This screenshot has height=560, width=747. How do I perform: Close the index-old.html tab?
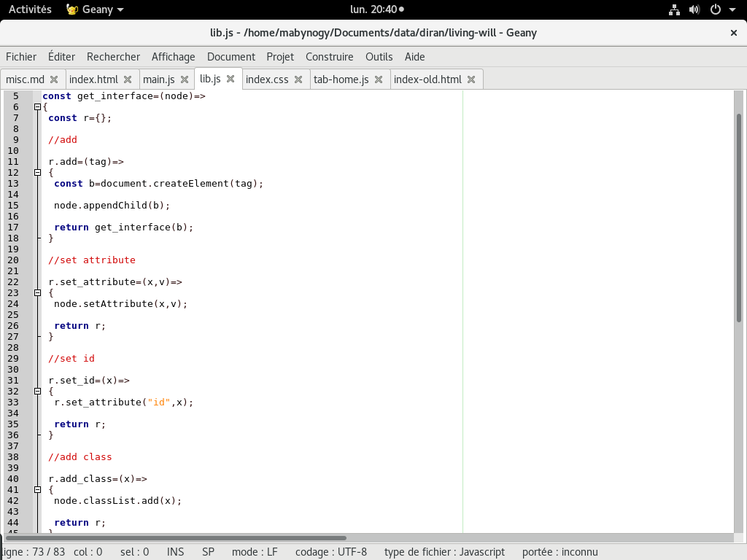click(x=471, y=79)
